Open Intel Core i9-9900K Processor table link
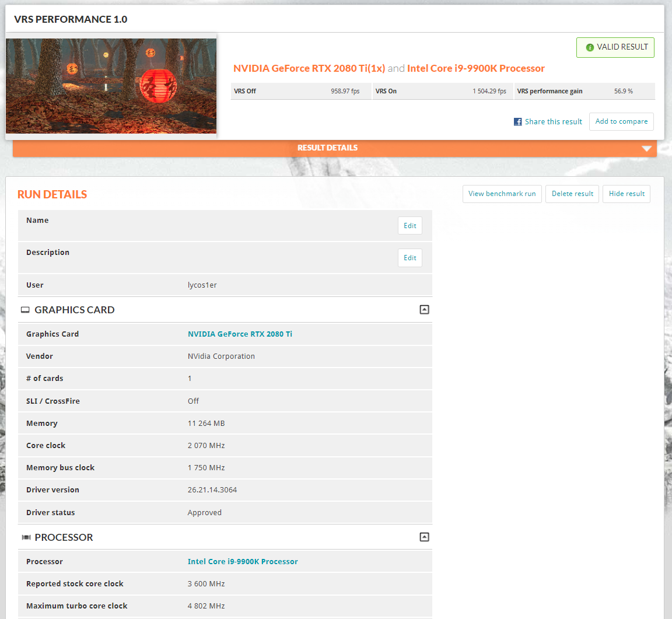Image resolution: width=672 pixels, height=619 pixels. 243,562
